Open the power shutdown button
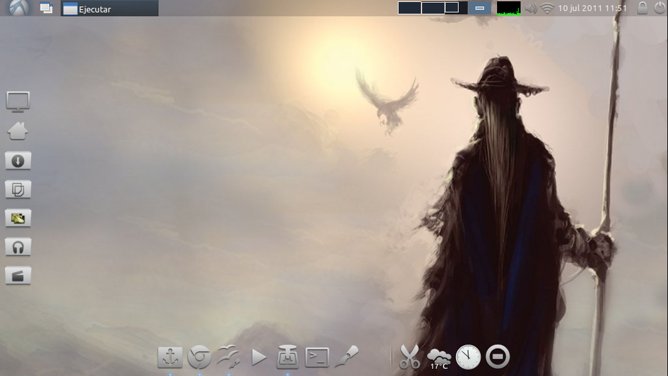The height and width of the screenshot is (376, 668). pos(660,8)
